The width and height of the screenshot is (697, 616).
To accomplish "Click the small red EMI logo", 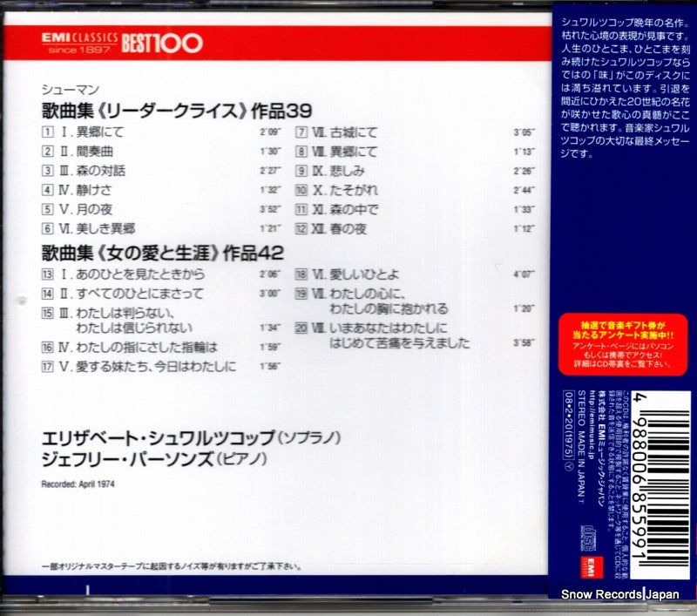I will point(592,566).
